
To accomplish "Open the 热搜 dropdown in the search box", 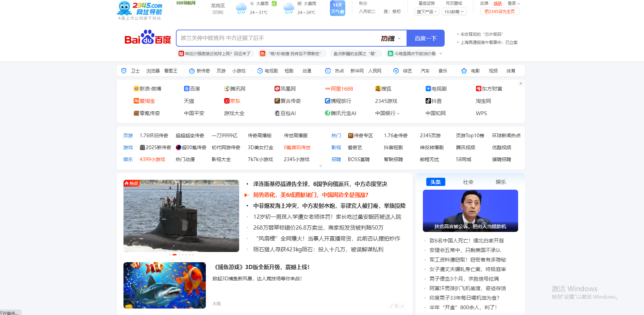I will pos(391,38).
